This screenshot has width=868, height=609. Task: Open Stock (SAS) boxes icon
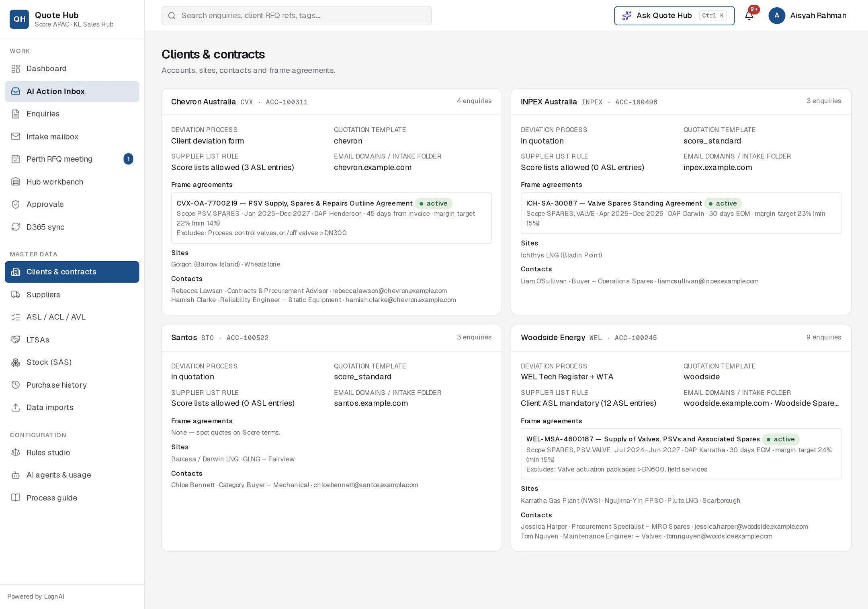16,362
